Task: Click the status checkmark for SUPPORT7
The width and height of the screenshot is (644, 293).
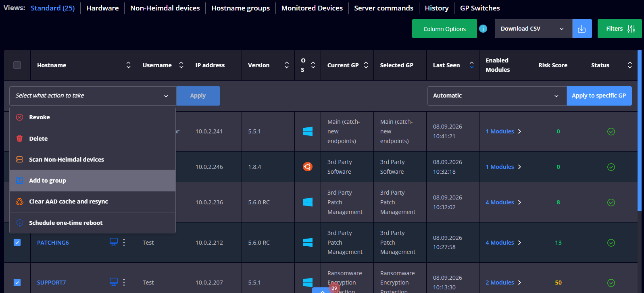Action: (x=611, y=283)
